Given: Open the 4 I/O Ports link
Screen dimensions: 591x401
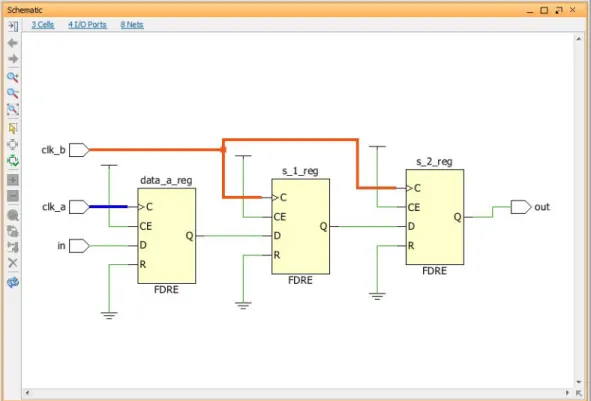Looking at the screenshot, I should (87, 25).
